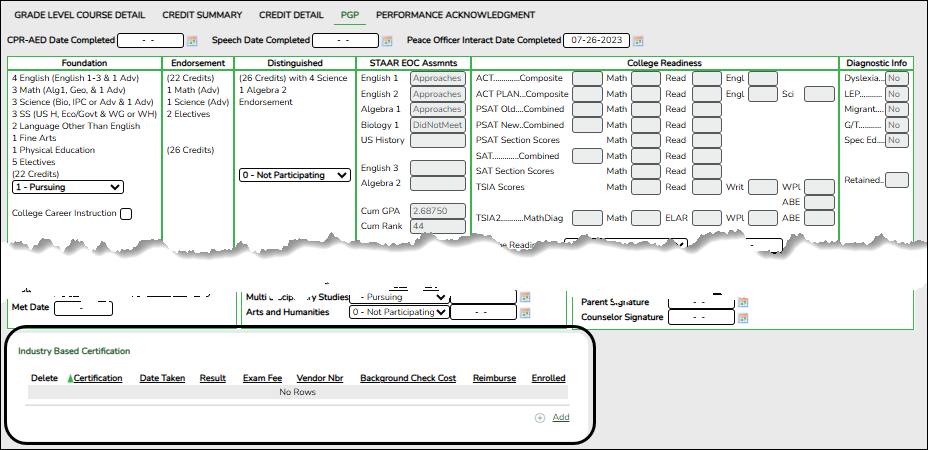Sort by Result column header

pos(212,378)
